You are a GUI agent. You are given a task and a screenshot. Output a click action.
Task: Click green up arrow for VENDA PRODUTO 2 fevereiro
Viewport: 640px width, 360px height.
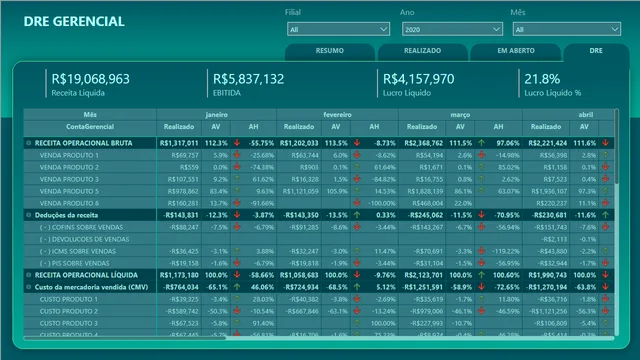(x=357, y=167)
